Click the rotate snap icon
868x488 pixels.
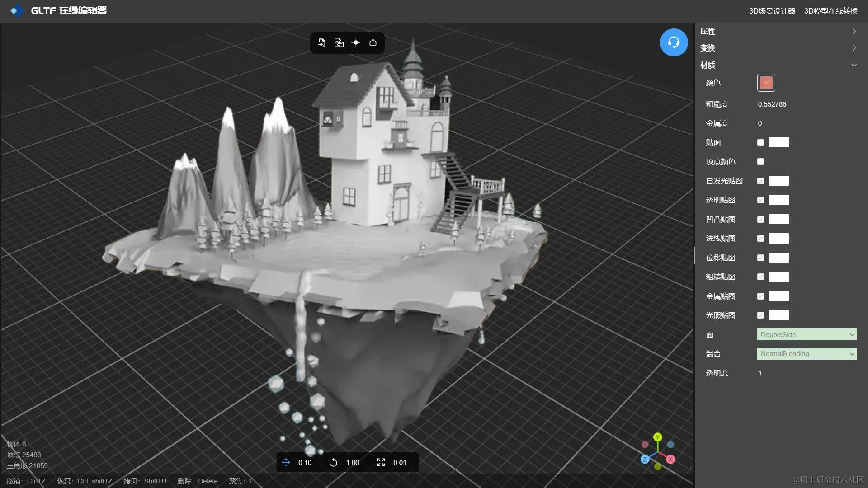pyautogui.click(x=333, y=462)
